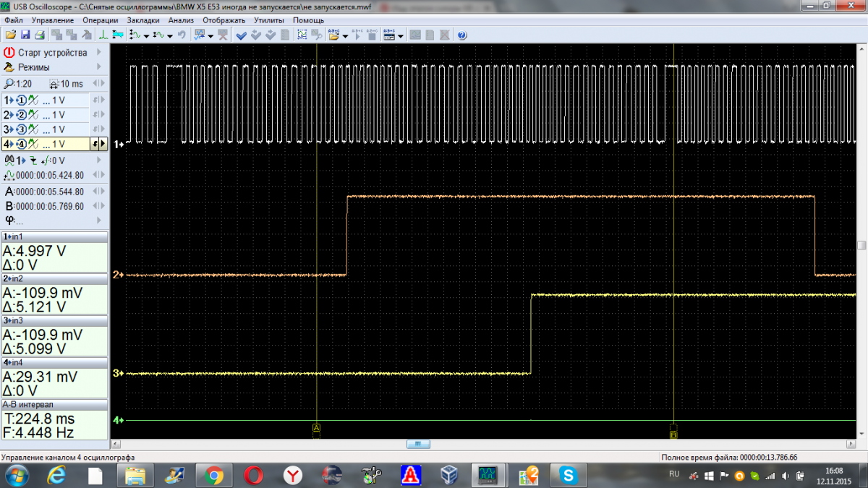Click the Windows Start button

[x=17, y=475]
